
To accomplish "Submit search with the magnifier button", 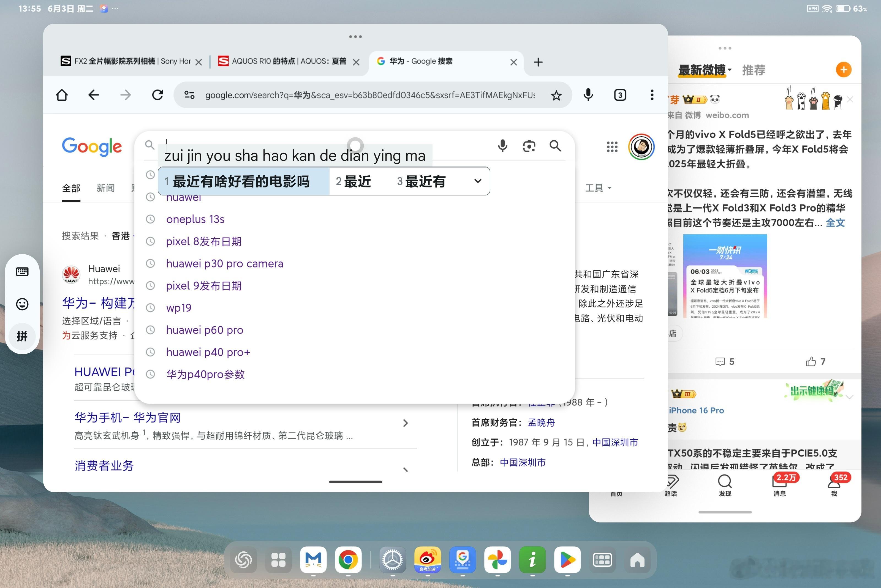I will (555, 146).
